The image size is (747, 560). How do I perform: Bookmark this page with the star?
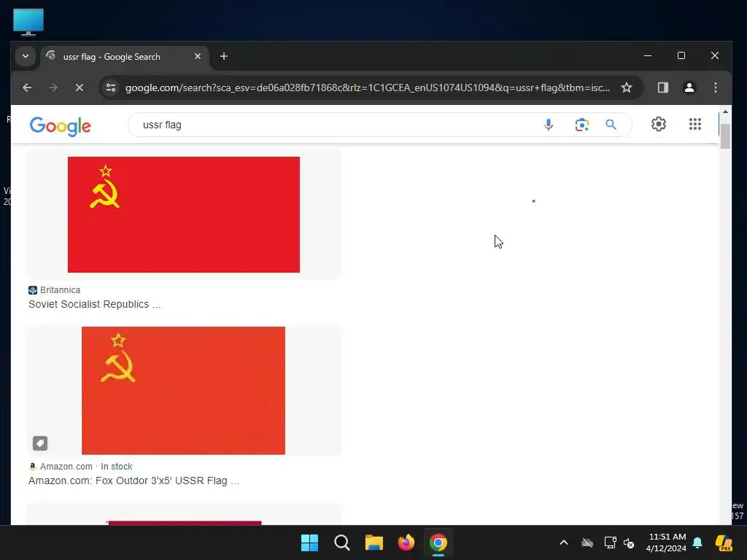click(x=627, y=87)
